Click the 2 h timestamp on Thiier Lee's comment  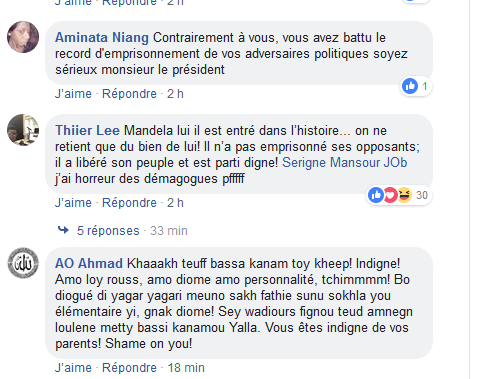pyautogui.click(x=175, y=203)
